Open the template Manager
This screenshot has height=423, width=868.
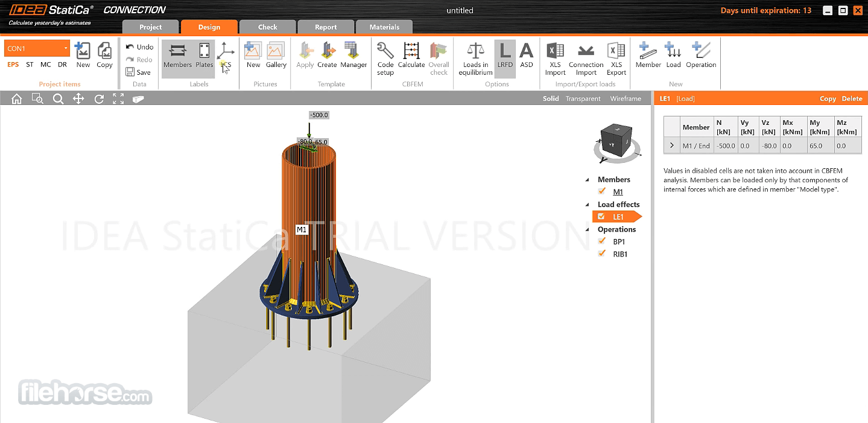[x=353, y=56]
